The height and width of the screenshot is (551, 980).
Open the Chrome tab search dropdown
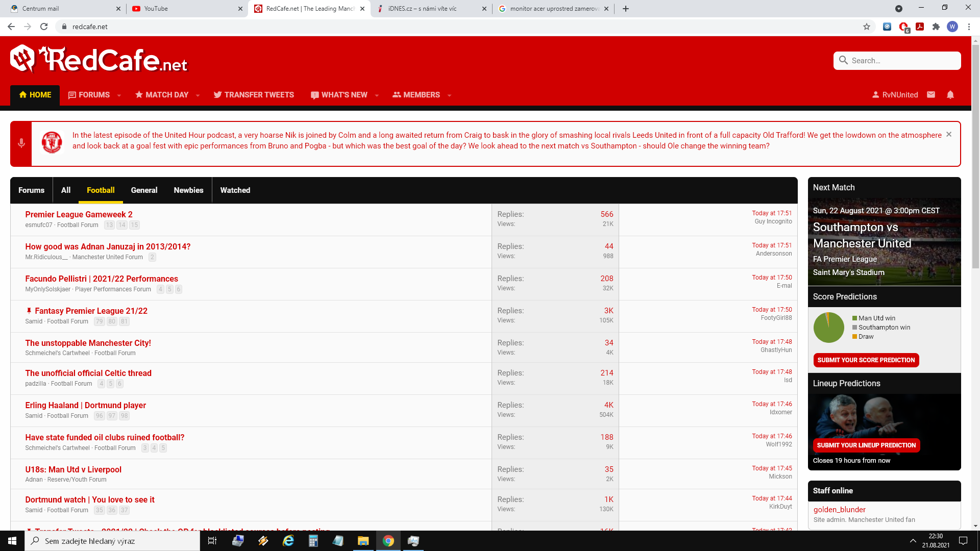[x=899, y=9]
